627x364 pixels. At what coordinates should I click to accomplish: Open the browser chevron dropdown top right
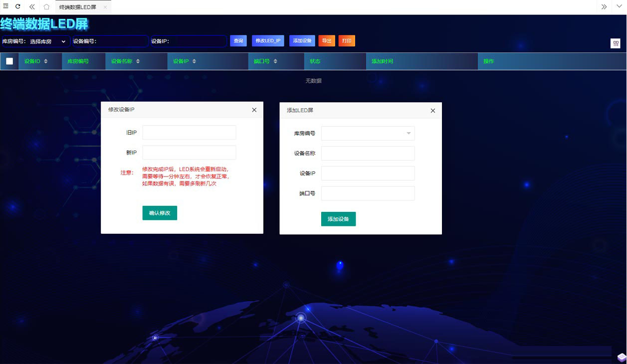(x=619, y=6)
